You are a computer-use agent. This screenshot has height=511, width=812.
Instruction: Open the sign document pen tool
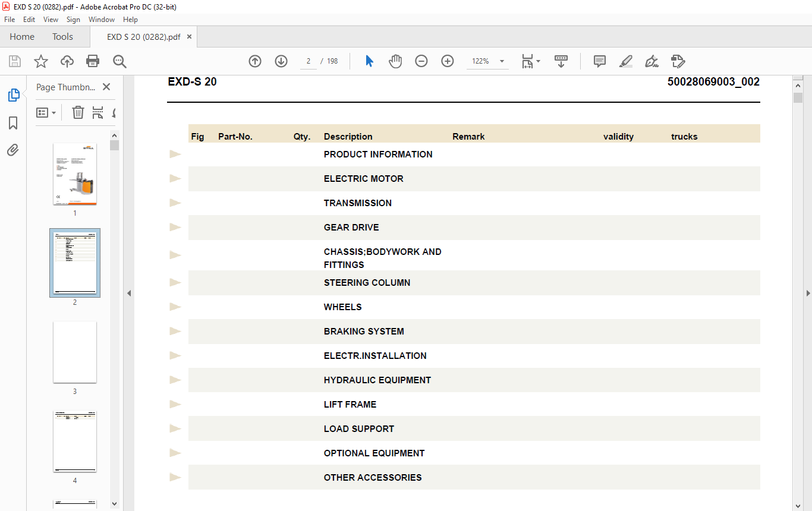point(652,61)
